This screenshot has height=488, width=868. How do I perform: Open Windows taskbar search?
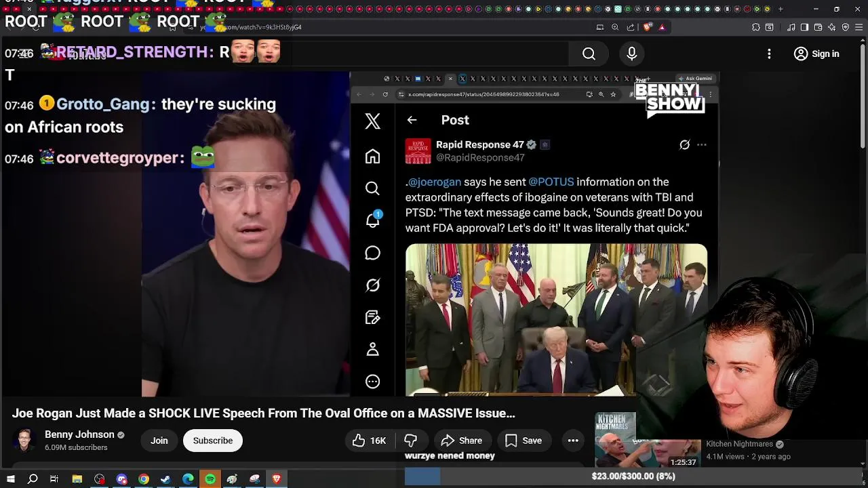(x=33, y=479)
